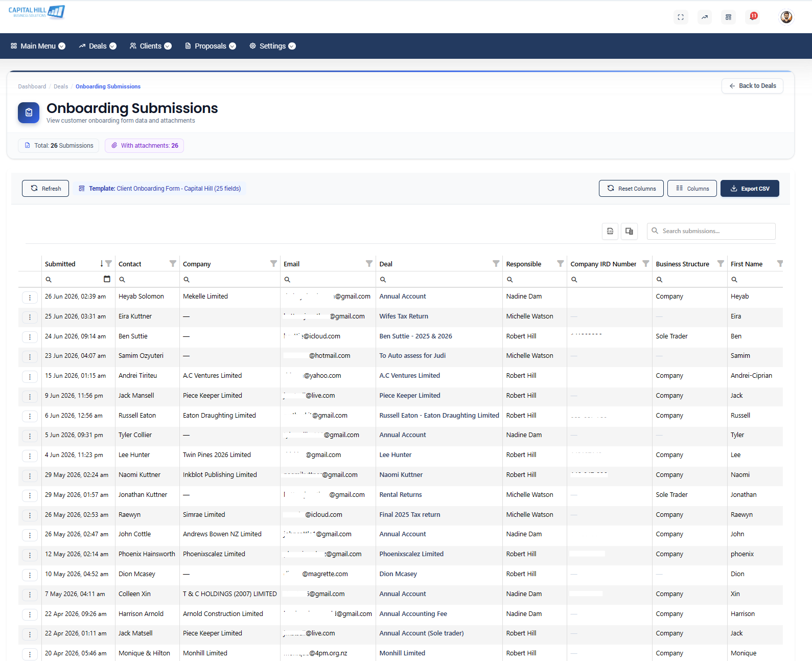
Task: Open row actions for Heyab Solomon
Action: [x=30, y=298]
